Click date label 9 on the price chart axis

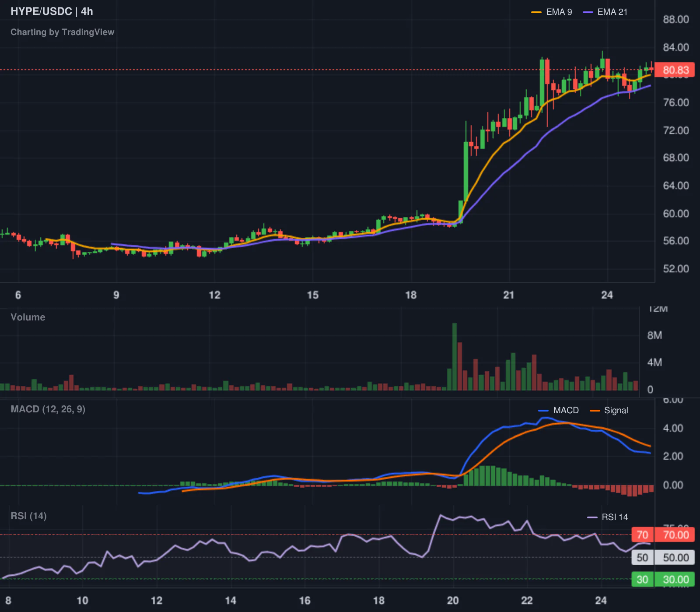tap(116, 295)
